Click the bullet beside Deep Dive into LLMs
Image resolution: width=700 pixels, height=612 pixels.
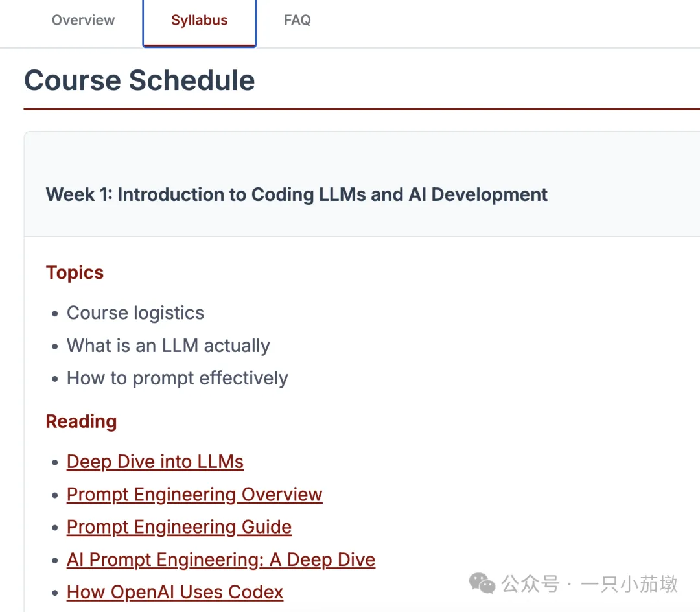[55, 463]
